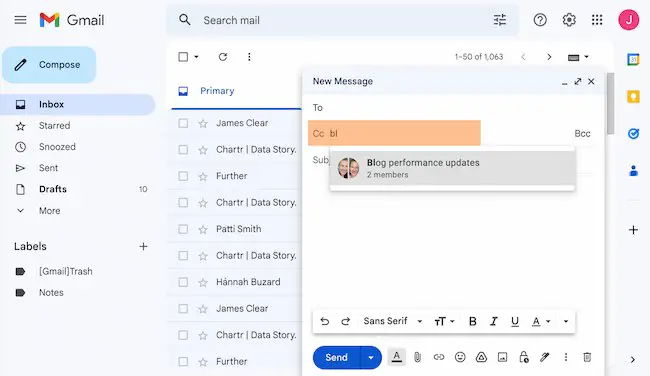
Task: Add Bcc recipients
Action: pyautogui.click(x=582, y=133)
